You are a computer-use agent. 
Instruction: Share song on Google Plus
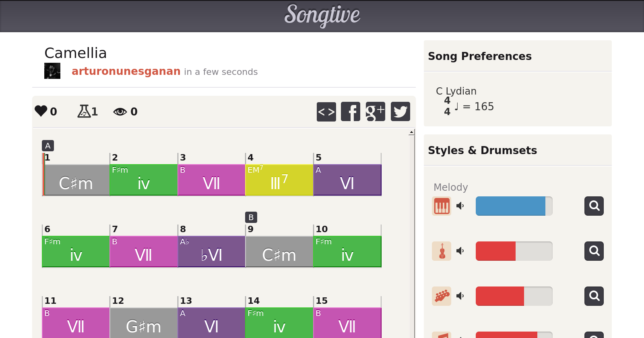coord(375,111)
